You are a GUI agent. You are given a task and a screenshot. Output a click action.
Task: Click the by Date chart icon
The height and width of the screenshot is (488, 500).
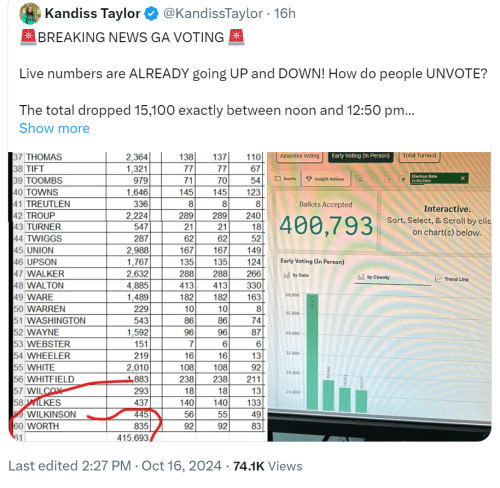click(x=287, y=275)
